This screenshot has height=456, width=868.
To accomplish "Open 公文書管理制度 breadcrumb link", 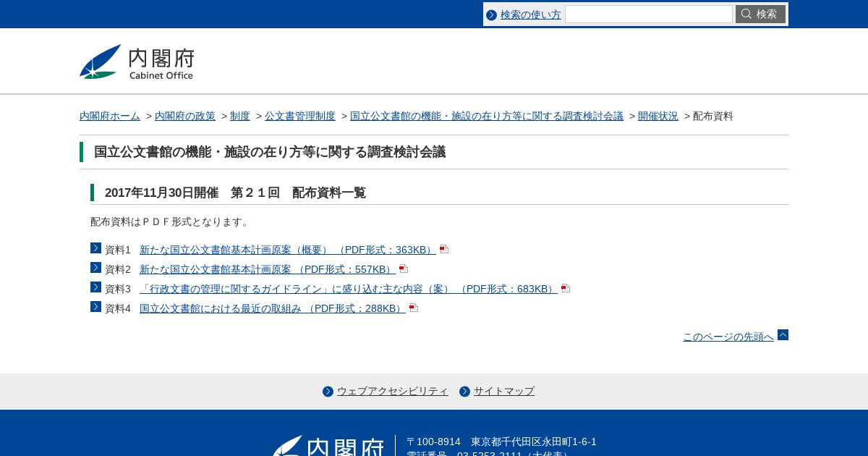I will pyautogui.click(x=300, y=116).
